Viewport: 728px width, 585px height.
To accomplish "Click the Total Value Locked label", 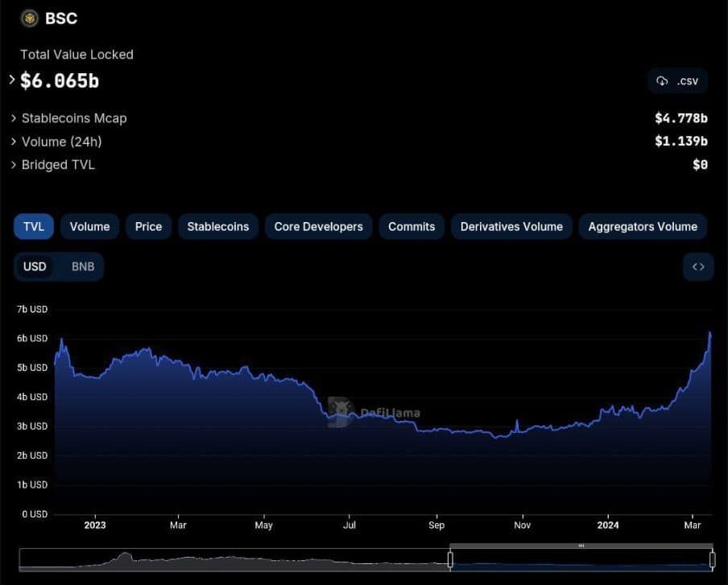I will 77,55.
